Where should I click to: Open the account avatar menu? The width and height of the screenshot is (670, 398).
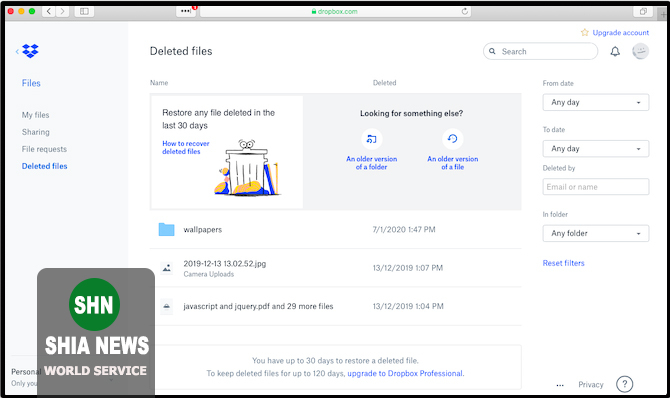(x=640, y=51)
